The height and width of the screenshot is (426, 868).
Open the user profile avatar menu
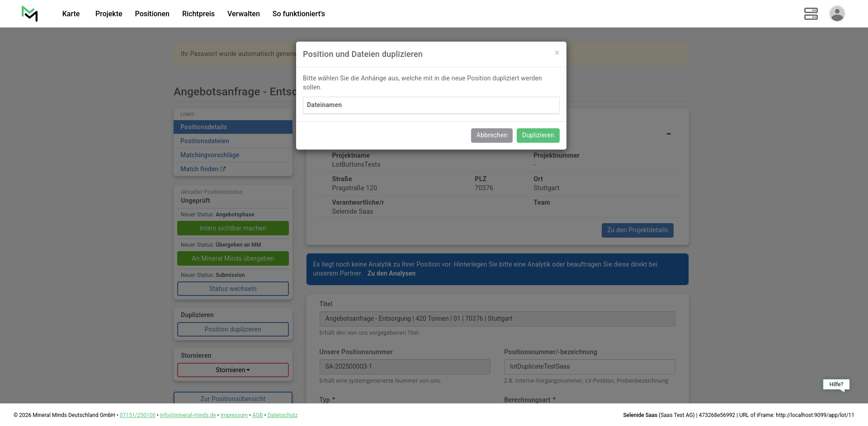[x=837, y=14]
